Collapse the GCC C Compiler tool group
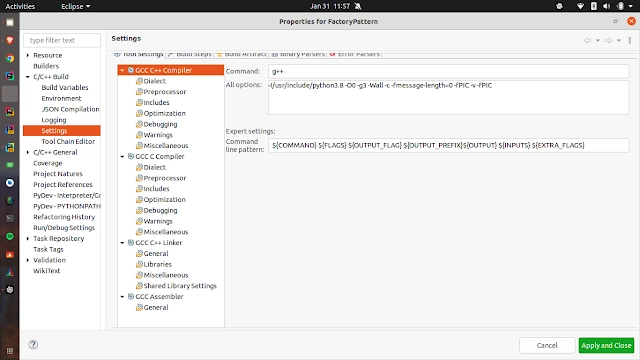 pos(122,156)
